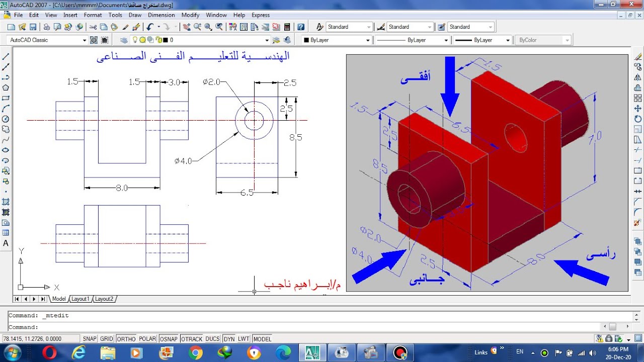Toggle LWT lineweight display
The width and height of the screenshot is (644, 362).
pyautogui.click(x=244, y=339)
